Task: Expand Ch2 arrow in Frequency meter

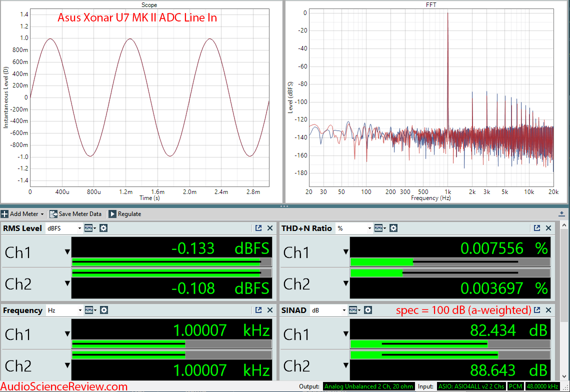Action: point(67,365)
